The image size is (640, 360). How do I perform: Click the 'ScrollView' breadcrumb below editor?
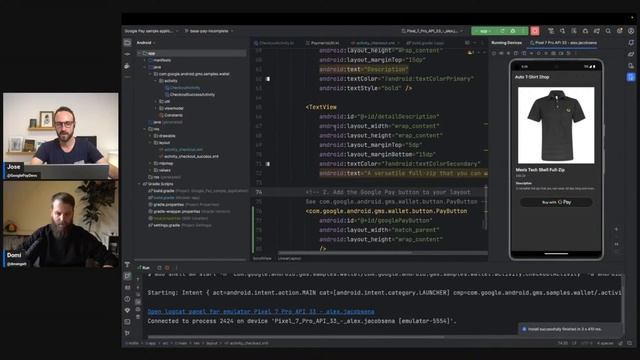(262, 258)
